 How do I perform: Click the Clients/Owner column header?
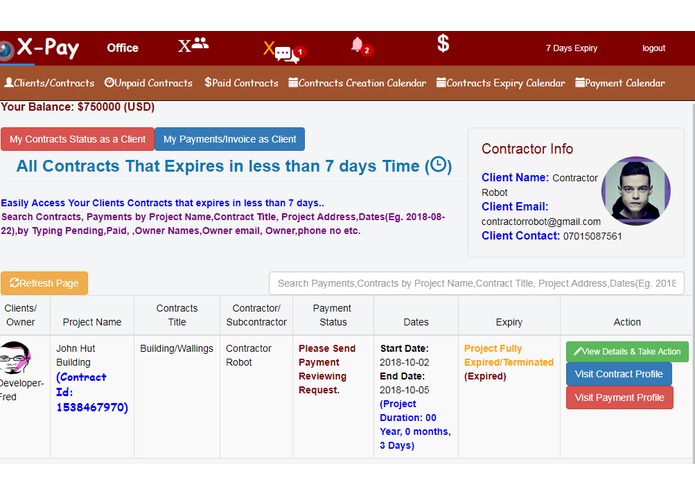tap(20, 315)
